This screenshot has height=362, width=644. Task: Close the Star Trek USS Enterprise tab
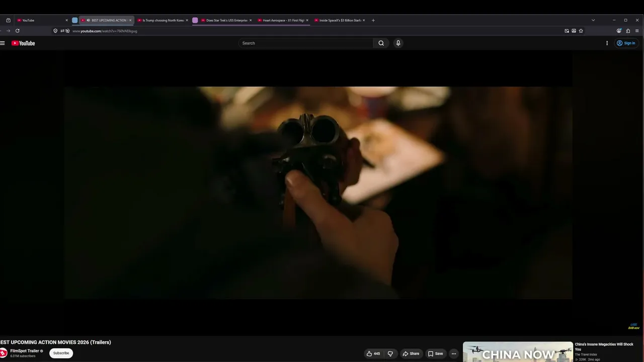(250, 20)
